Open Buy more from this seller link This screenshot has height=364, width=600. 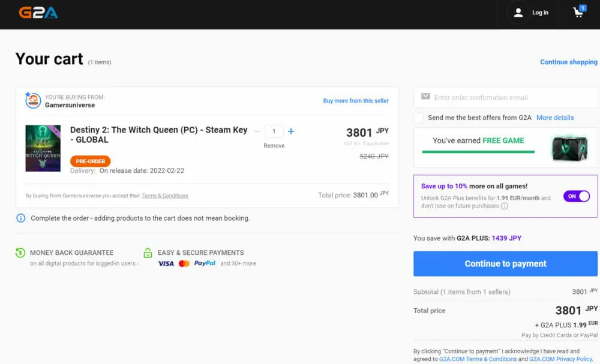[x=356, y=101]
